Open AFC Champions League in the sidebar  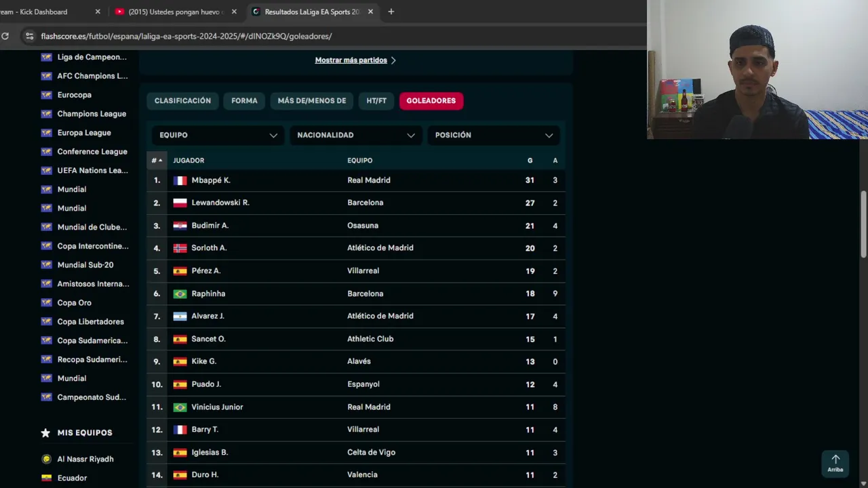92,76
